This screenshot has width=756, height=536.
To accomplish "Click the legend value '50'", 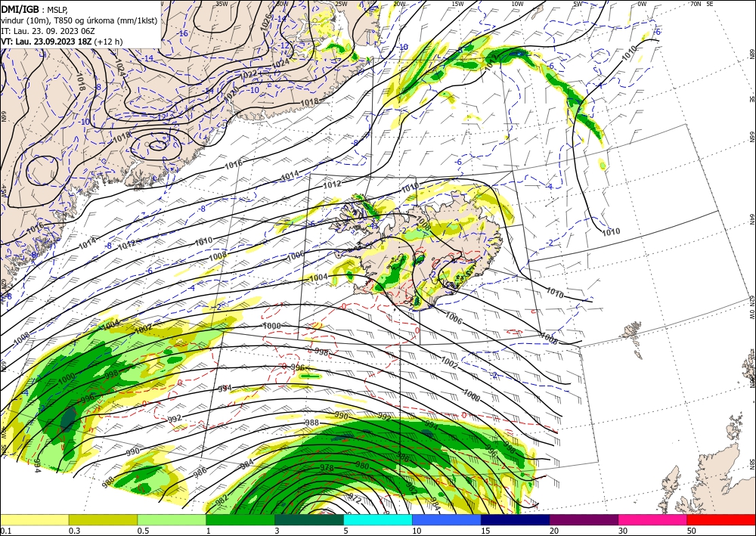I will coord(692,531).
